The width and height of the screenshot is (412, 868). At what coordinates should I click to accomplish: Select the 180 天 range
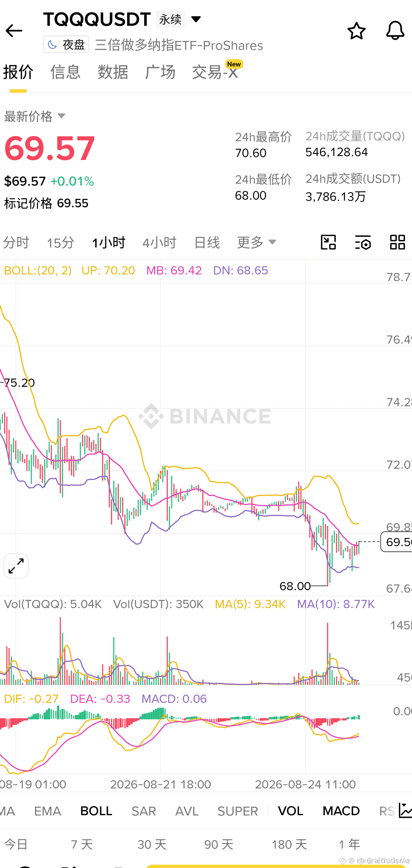point(289,844)
